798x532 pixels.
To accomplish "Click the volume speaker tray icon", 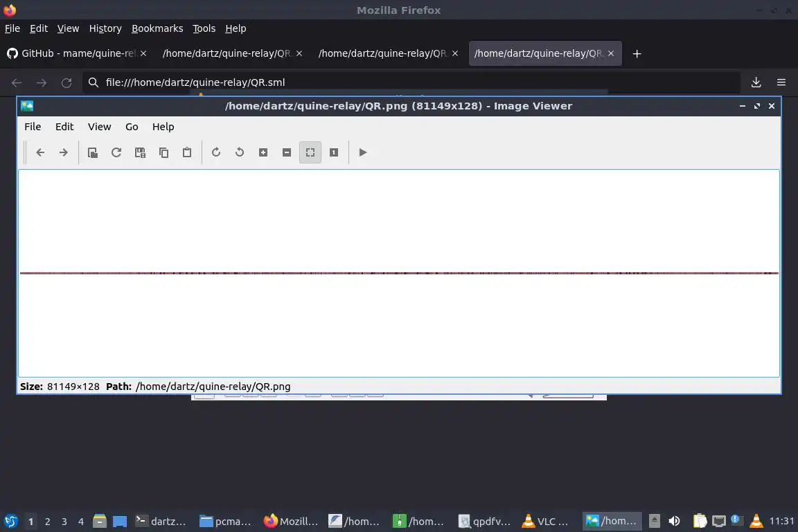I will pos(674,522).
